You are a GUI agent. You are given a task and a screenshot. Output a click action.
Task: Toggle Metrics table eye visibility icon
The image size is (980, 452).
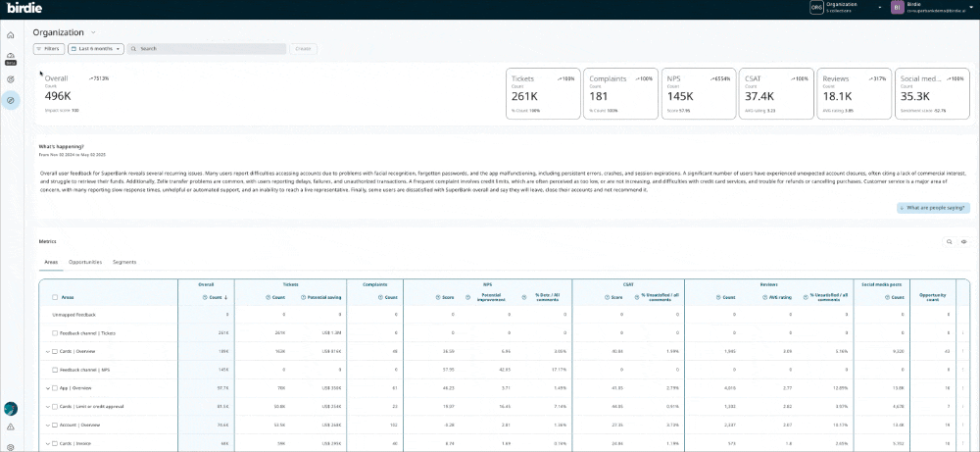[x=964, y=241]
